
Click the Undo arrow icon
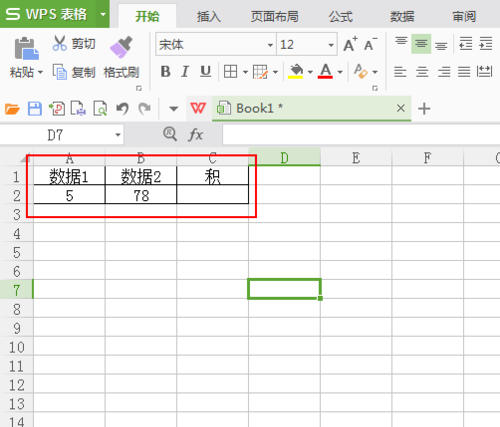[x=122, y=109]
